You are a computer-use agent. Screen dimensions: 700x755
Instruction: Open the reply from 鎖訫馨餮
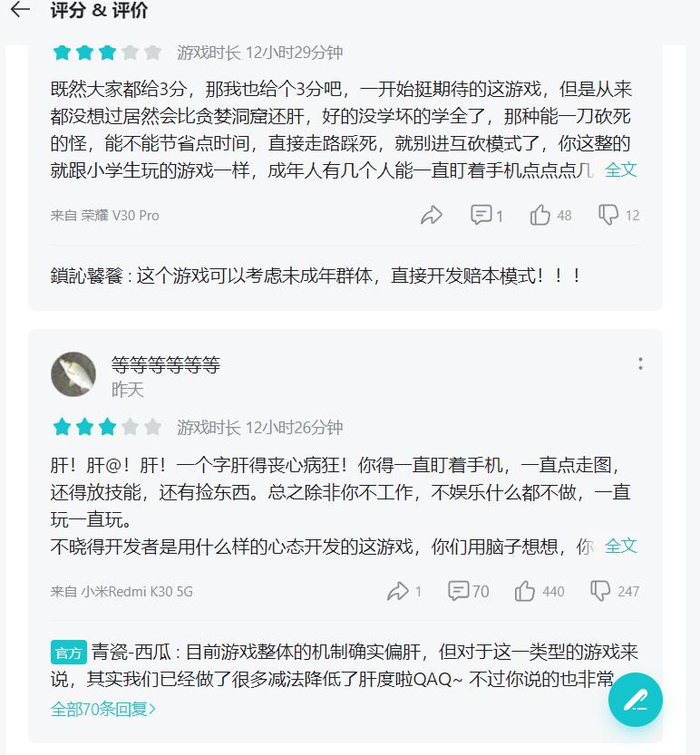coord(315,276)
